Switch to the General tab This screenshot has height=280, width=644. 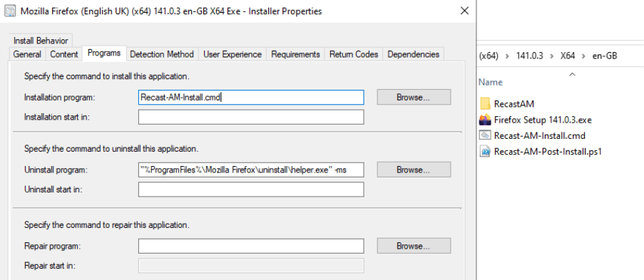point(27,54)
